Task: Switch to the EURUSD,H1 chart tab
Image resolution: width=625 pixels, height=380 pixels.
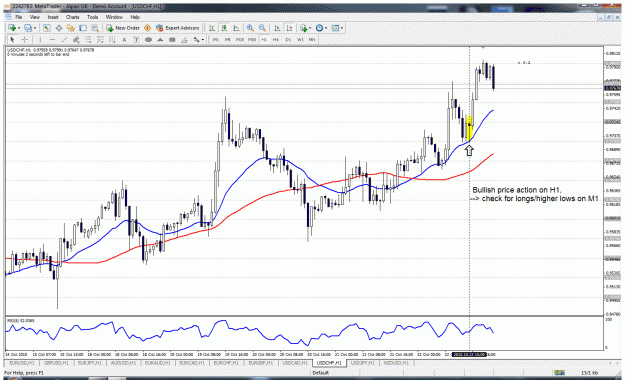Action: click(22, 363)
